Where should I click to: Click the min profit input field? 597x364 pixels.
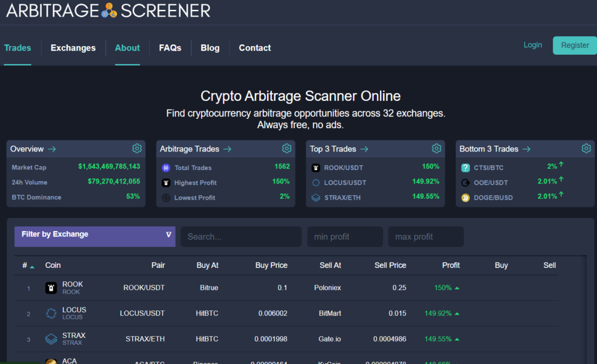(345, 236)
